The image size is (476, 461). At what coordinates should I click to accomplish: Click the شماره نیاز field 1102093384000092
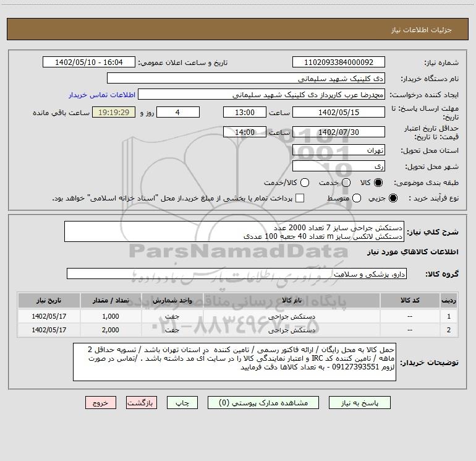point(339,62)
